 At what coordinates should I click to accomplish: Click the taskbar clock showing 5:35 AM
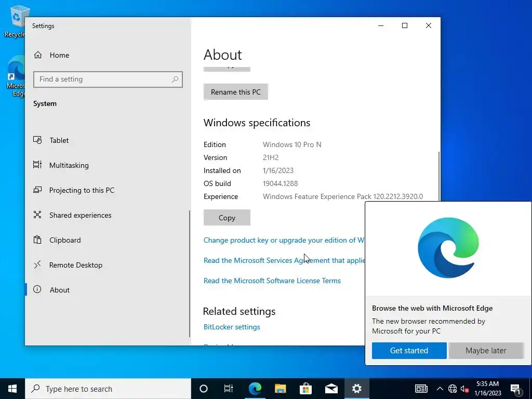tap(487, 389)
